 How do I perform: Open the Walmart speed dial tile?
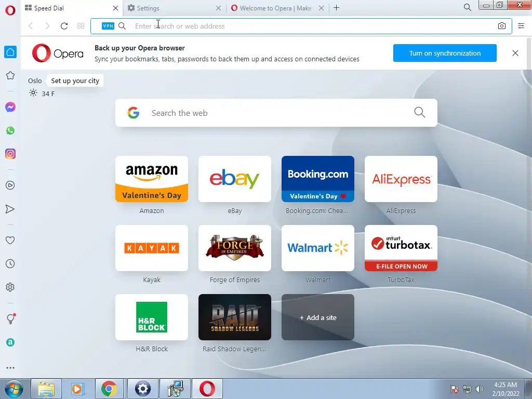point(318,248)
